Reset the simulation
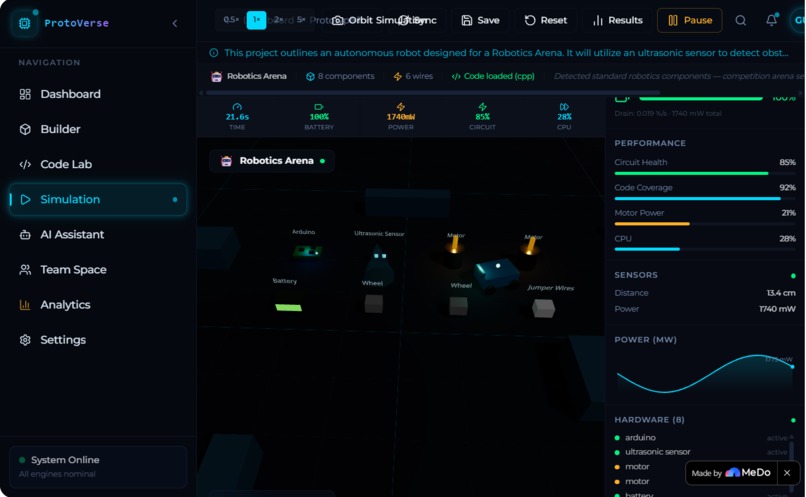The width and height of the screenshot is (806, 497). tap(546, 20)
